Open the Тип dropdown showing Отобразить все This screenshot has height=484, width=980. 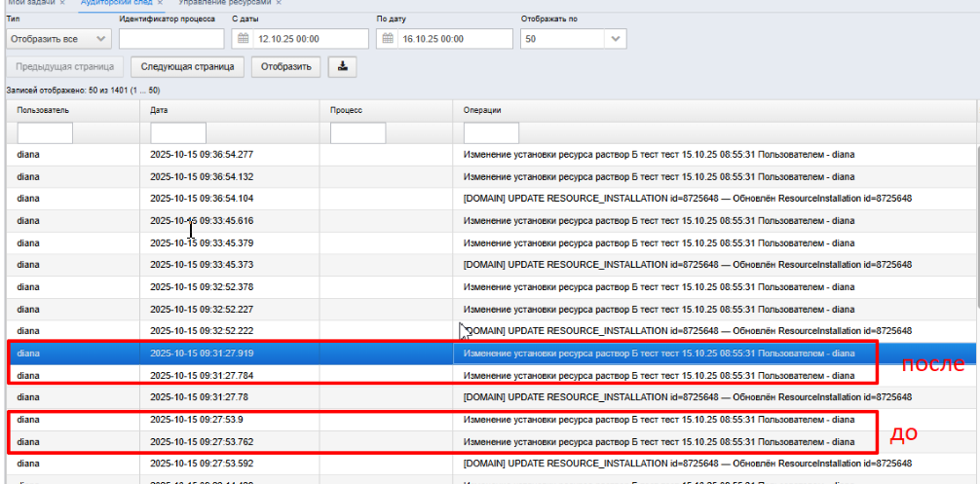(58, 39)
